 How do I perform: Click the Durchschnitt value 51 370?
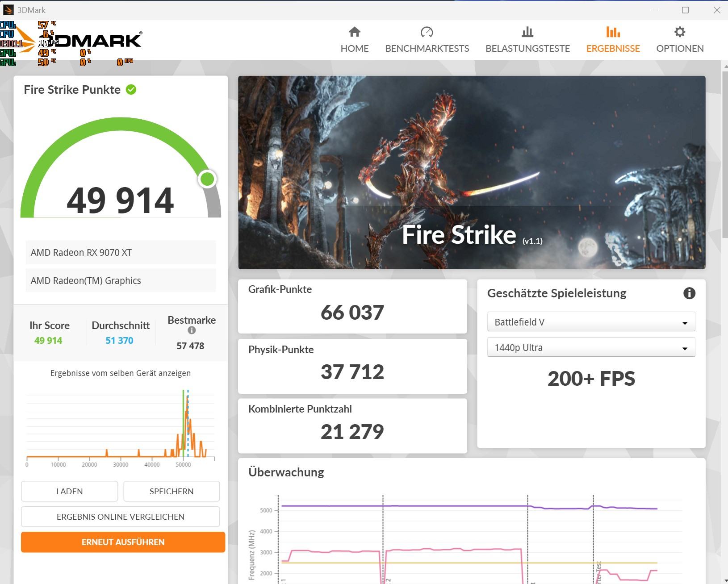click(x=119, y=340)
